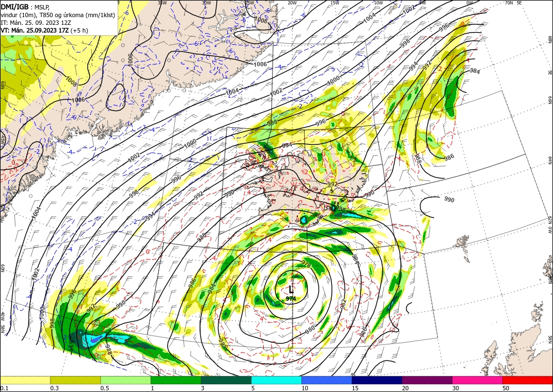Click the 974 central pressure label
This screenshot has width=553, height=392.
point(291,299)
